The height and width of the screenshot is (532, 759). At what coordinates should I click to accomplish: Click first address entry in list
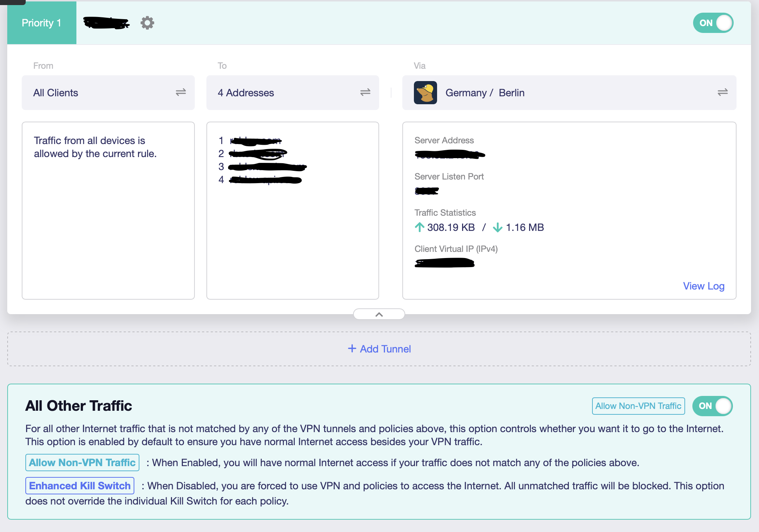(256, 140)
